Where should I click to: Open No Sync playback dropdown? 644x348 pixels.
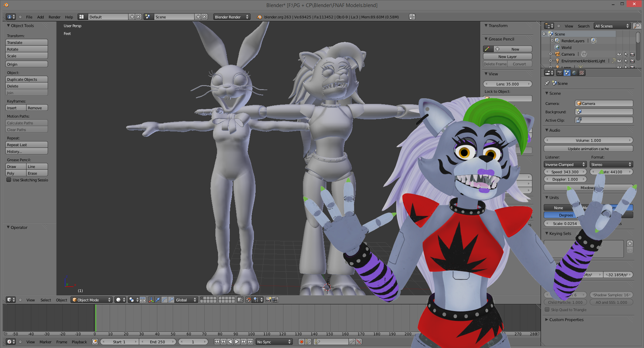pos(274,342)
